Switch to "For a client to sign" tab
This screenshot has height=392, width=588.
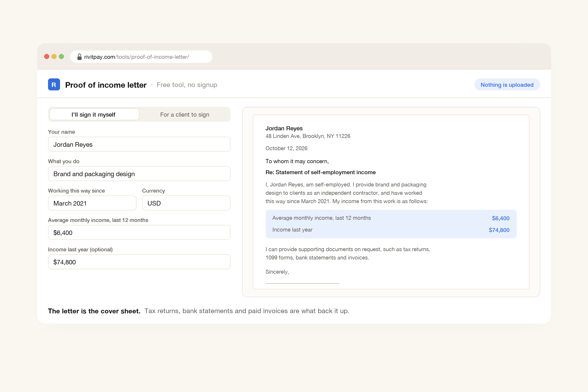click(x=184, y=114)
